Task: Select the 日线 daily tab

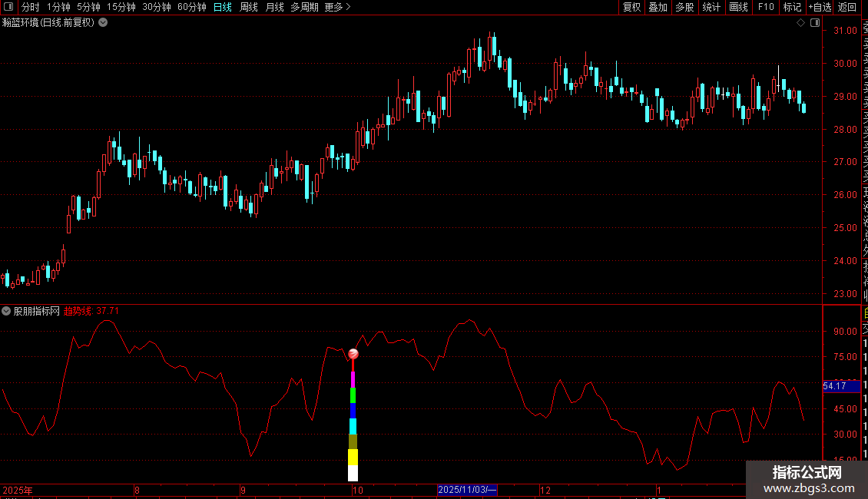Action: (x=223, y=7)
